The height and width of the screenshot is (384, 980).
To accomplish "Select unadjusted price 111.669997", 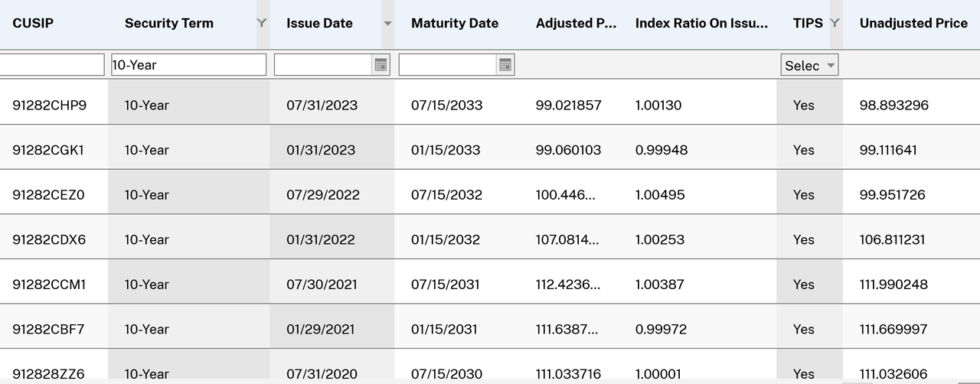I will pyautogui.click(x=894, y=329).
